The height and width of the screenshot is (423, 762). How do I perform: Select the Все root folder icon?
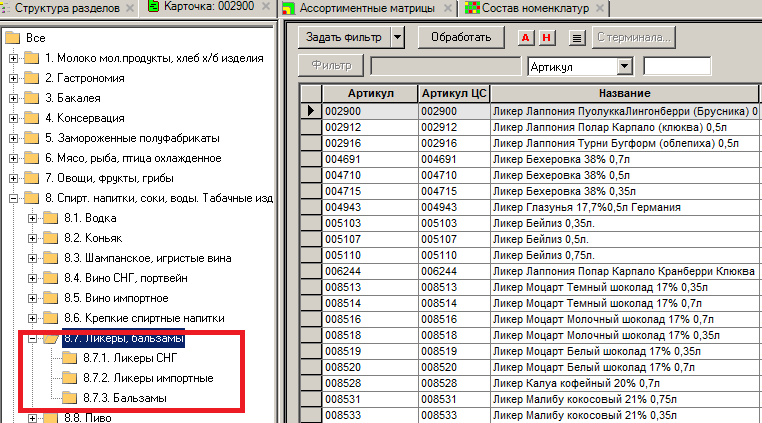(x=13, y=38)
